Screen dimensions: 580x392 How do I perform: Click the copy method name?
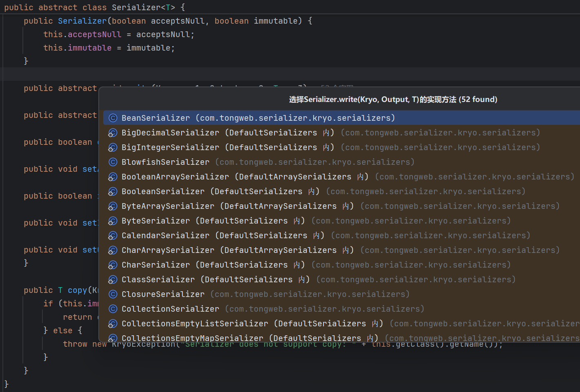tap(77, 290)
